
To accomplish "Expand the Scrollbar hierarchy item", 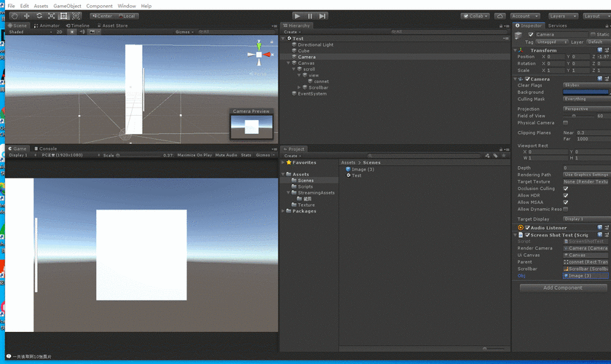I will coord(300,87).
